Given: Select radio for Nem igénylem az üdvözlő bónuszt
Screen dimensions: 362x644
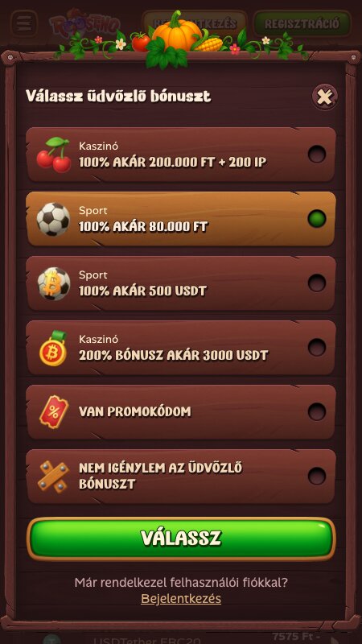Looking at the screenshot, I should (x=317, y=476).
